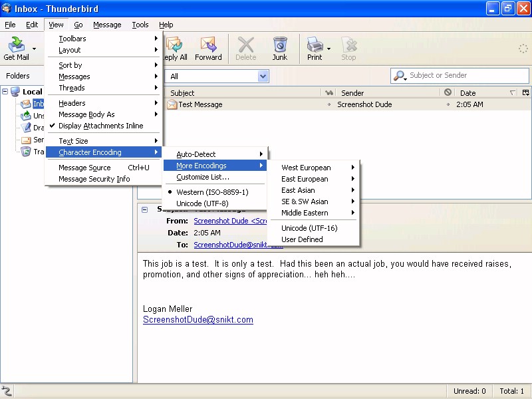Open the Get Mail dropdown arrow

[x=34, y=49]
